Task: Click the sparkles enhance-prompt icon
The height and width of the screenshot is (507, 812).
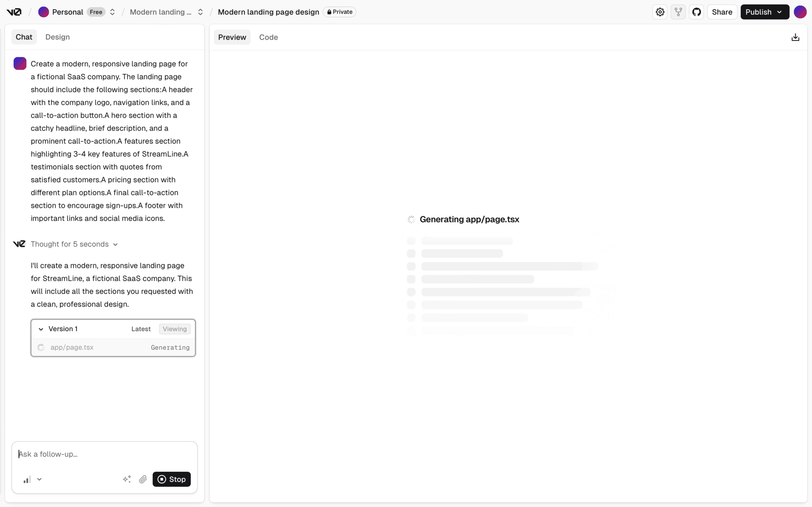Action: [x=126, y=479]
